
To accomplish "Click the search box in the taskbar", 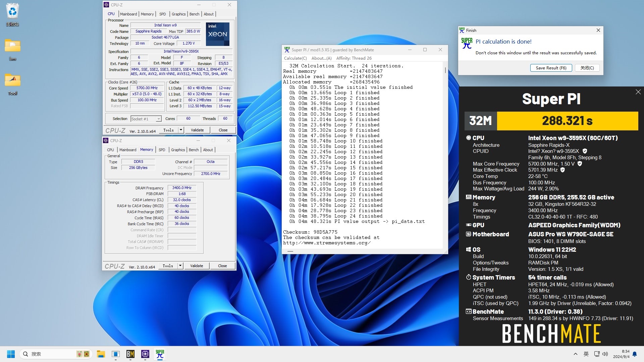I will (56, 354).
